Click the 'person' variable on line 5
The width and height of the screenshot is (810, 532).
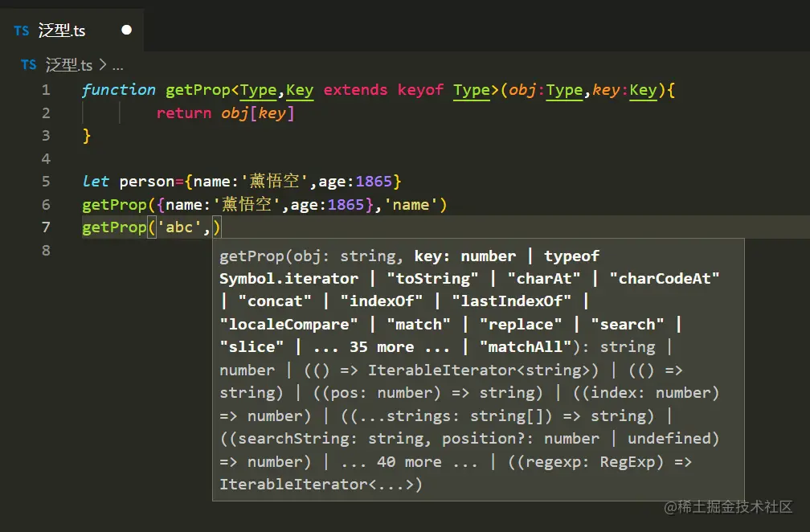pyautogui.click(x=147, y=182)
